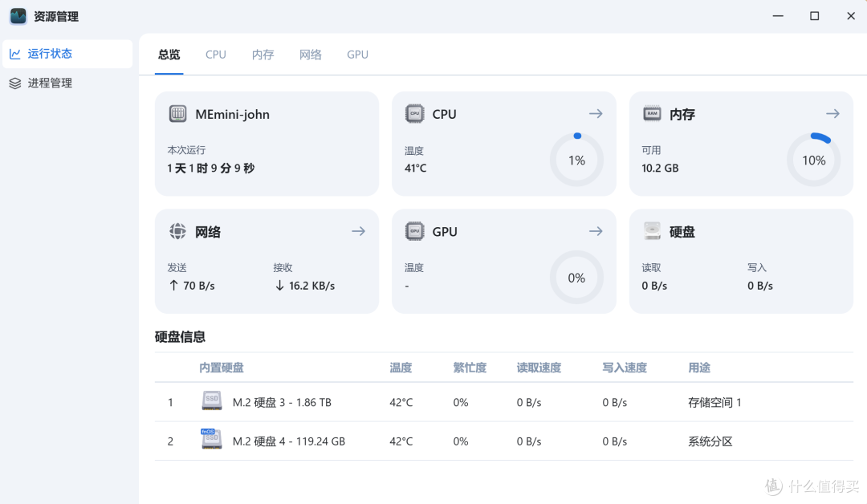Click the 用途 column header
This screenshot has height=504, width=867.
tap(699, 368)
